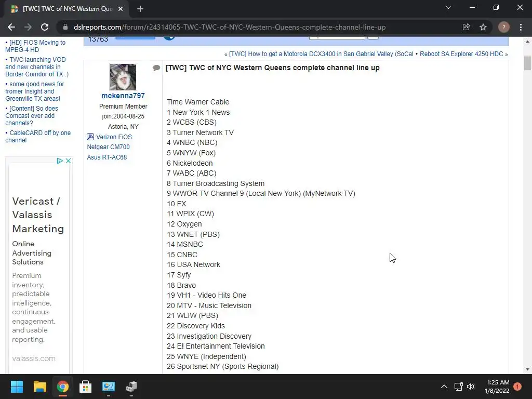This screenshot has width=532, height=399.
Task: Click the AdChoices triangle icon
Action: click(60, 161)
